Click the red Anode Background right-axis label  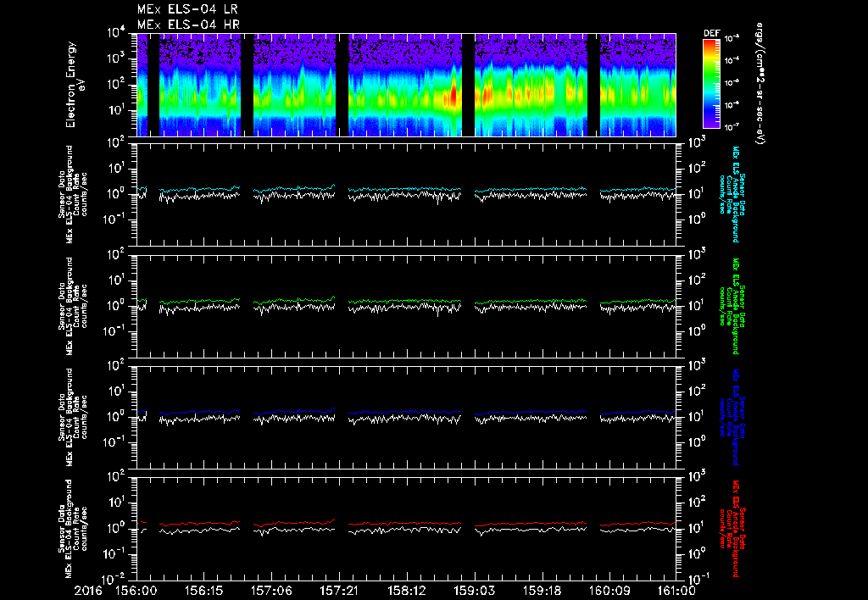tap(732, 529)
